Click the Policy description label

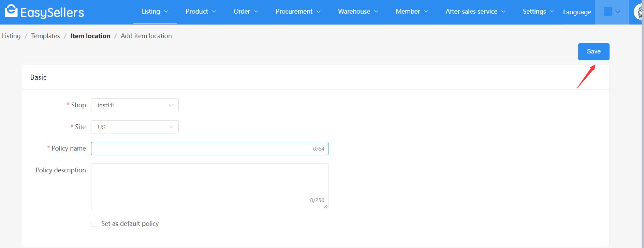click(61, 170)
